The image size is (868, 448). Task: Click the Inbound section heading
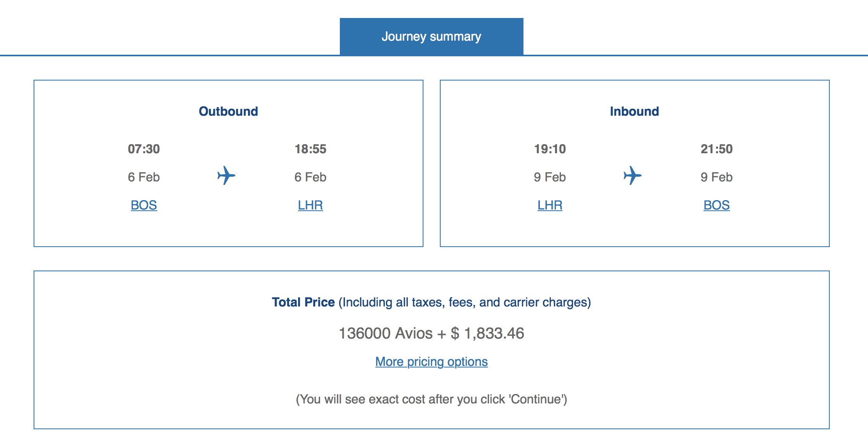pyautogui.click(x=634, y=111)
